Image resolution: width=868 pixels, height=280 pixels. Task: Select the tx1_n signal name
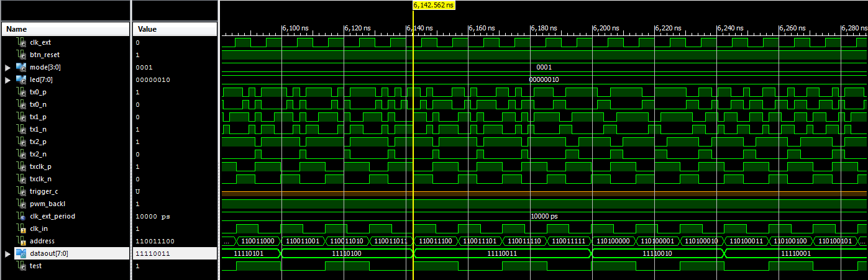(38, 129)
